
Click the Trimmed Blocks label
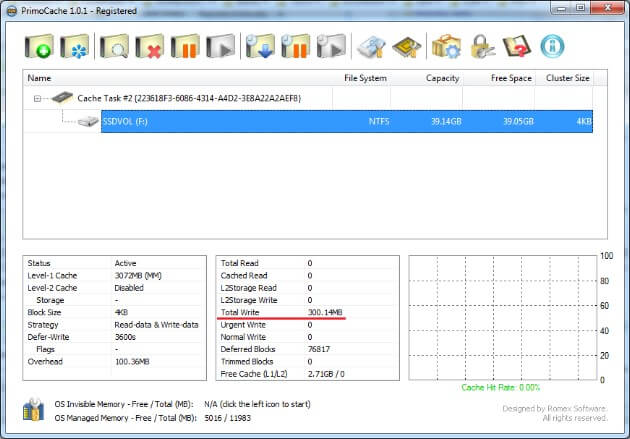(x=247, y=361)
